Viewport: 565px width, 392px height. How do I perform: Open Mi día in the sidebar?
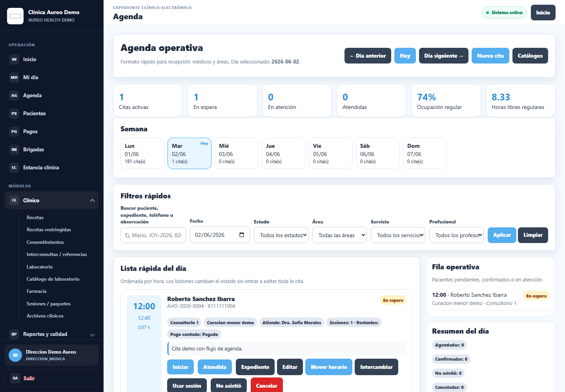[51, 78]
